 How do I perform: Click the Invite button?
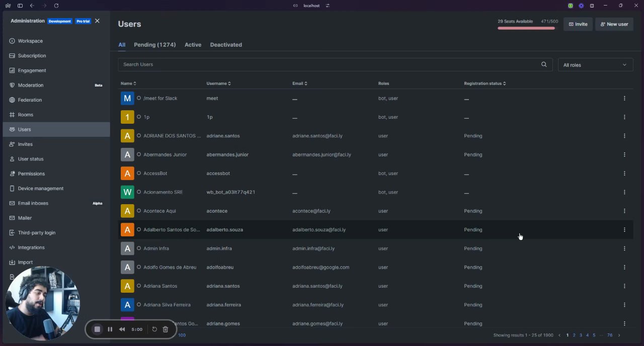578,24
